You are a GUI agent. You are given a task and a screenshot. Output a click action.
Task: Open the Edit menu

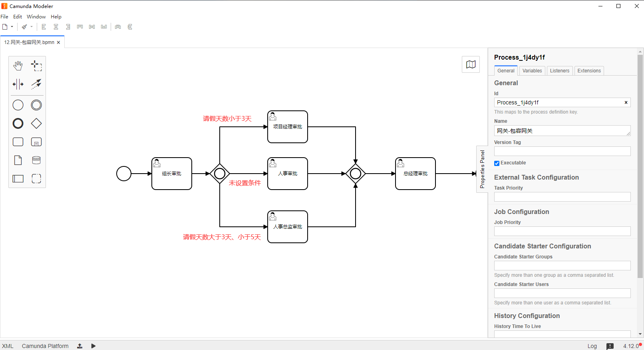pos(18,17)
